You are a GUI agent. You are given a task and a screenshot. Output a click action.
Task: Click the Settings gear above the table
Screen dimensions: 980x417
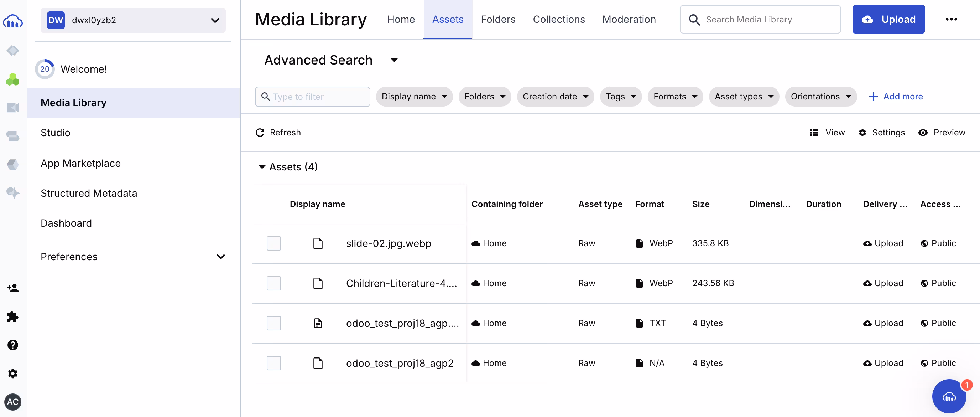click(862, 133)
